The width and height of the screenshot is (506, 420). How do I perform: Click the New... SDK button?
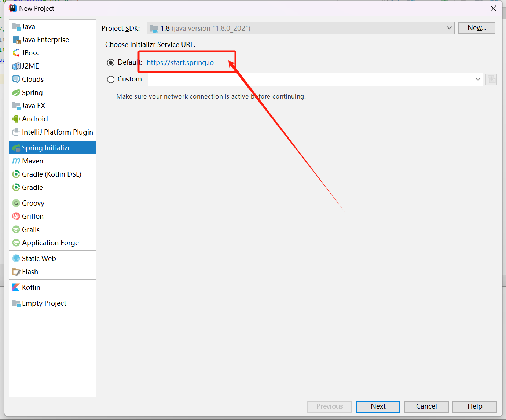(x=477, y=28)
